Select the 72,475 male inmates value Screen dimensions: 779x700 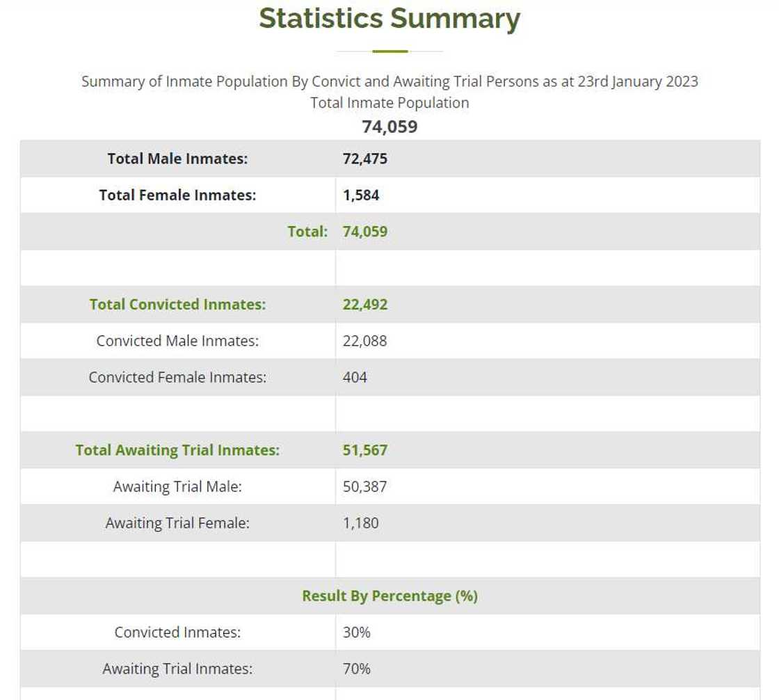[365, 159]
